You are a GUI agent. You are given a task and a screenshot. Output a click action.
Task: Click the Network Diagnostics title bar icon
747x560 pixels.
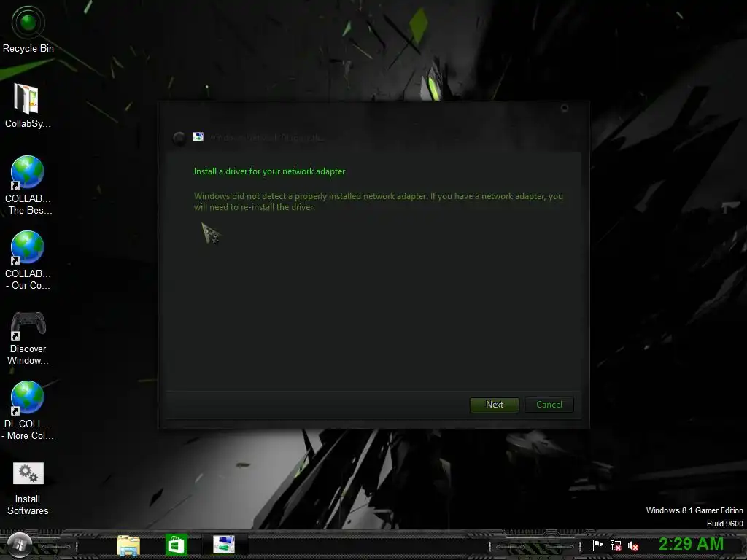coord(198,137)
